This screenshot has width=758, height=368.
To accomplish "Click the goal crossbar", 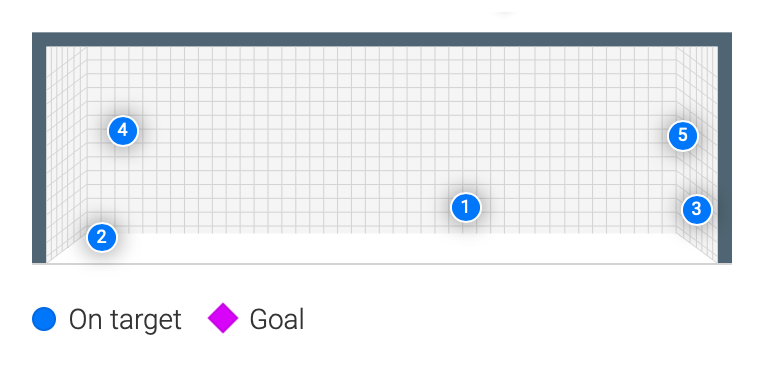I will [382, 39].
